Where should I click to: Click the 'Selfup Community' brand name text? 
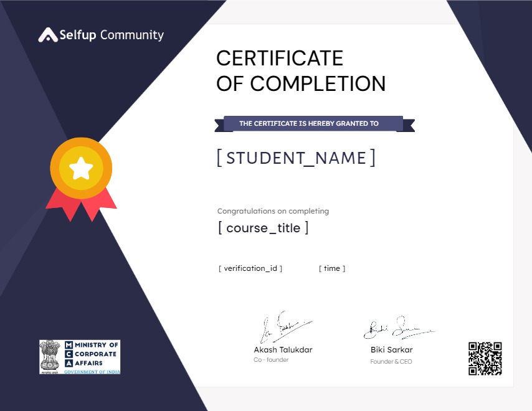(x=112, y=35)
